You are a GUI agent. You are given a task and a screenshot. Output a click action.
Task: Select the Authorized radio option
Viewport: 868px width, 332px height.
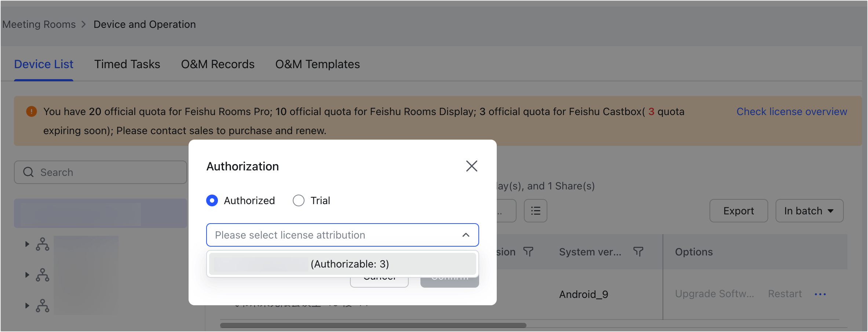212,200
